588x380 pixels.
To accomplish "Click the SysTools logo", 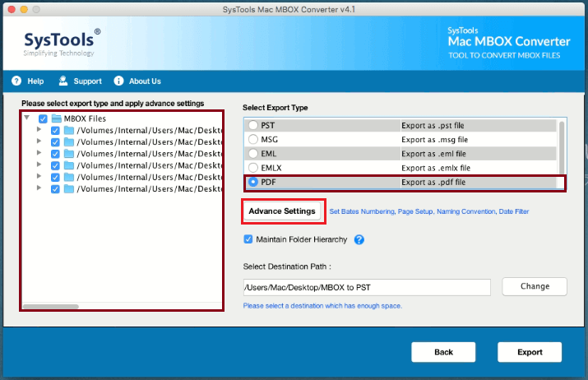I will click(x=63, y=42).
